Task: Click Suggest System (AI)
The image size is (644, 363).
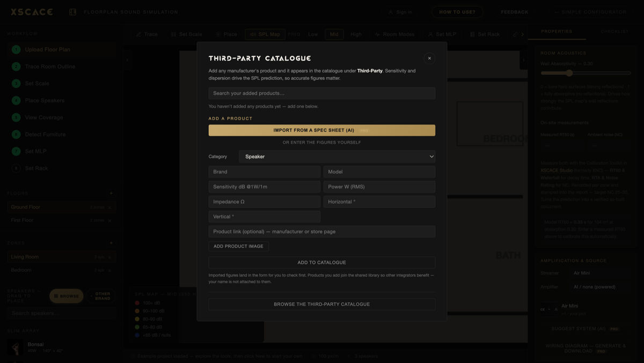Action: click(x=586, y=329)
